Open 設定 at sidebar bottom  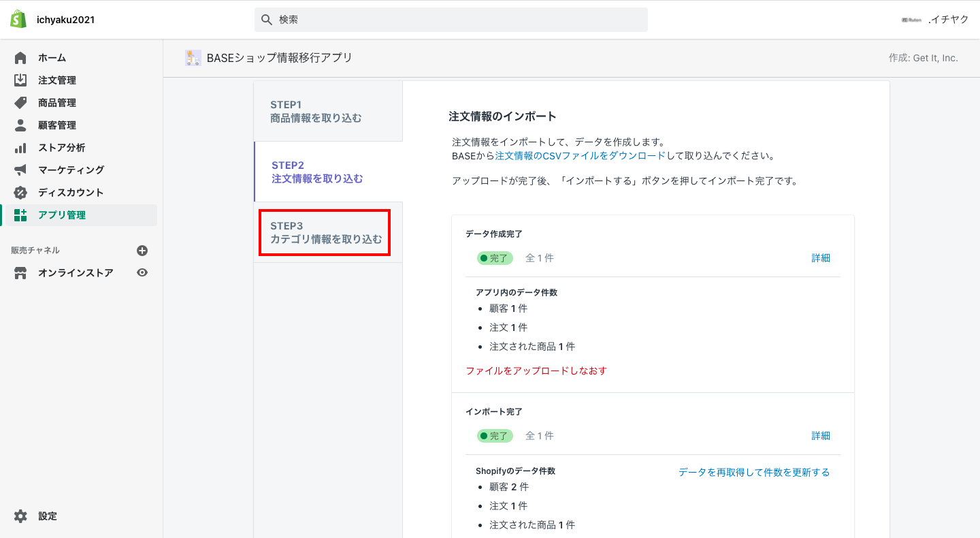(x=48, y=516)
